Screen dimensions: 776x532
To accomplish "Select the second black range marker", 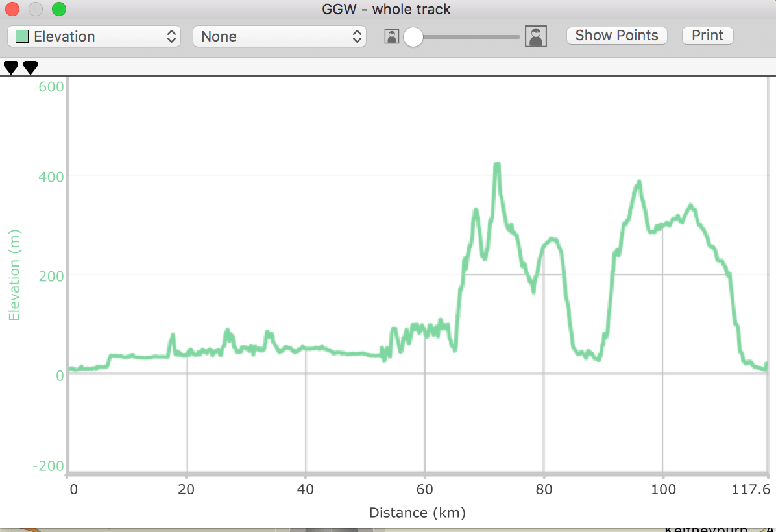I will tap(30, 67).
